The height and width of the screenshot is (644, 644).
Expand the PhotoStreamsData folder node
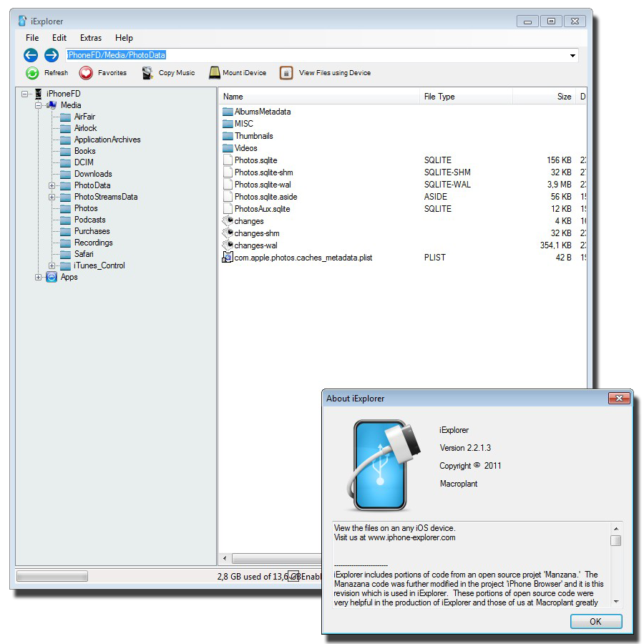tap(52, 197)
